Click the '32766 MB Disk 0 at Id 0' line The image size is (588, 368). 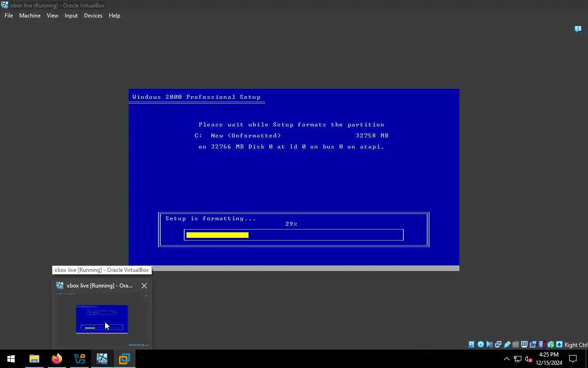291,147
